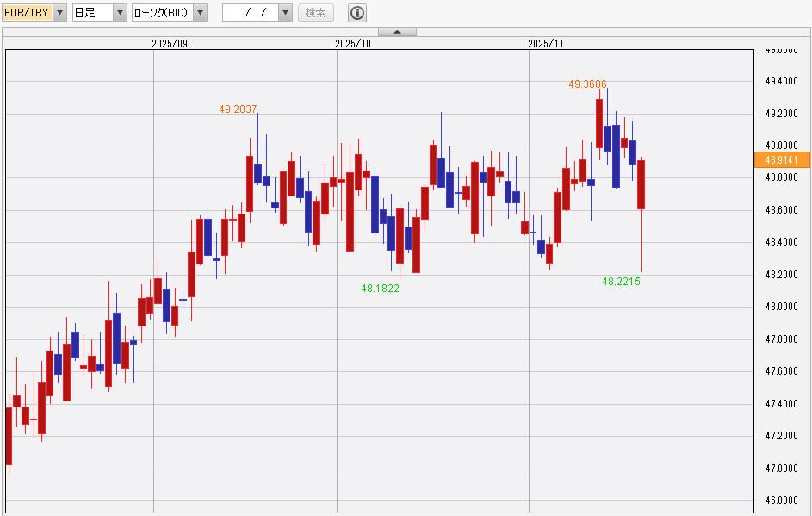The image size is (812, 516).
Task: Click the 48.0000 price axis label
Action: point(782,307)
